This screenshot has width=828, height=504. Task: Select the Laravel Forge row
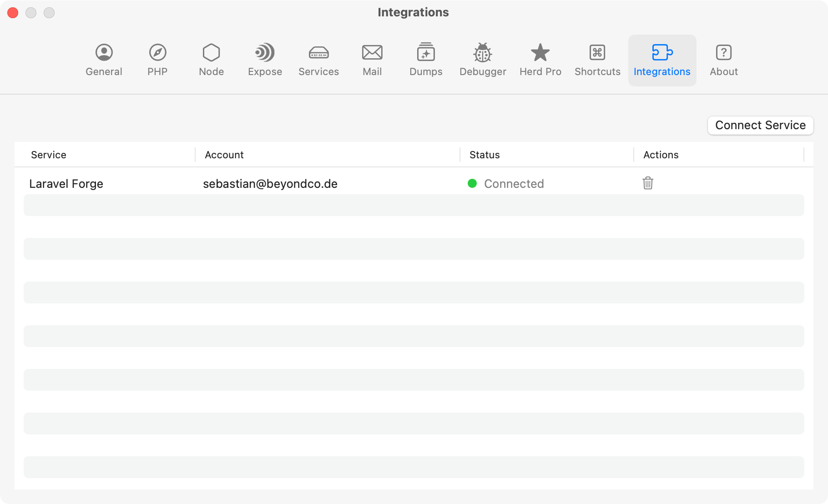(66, 184)
